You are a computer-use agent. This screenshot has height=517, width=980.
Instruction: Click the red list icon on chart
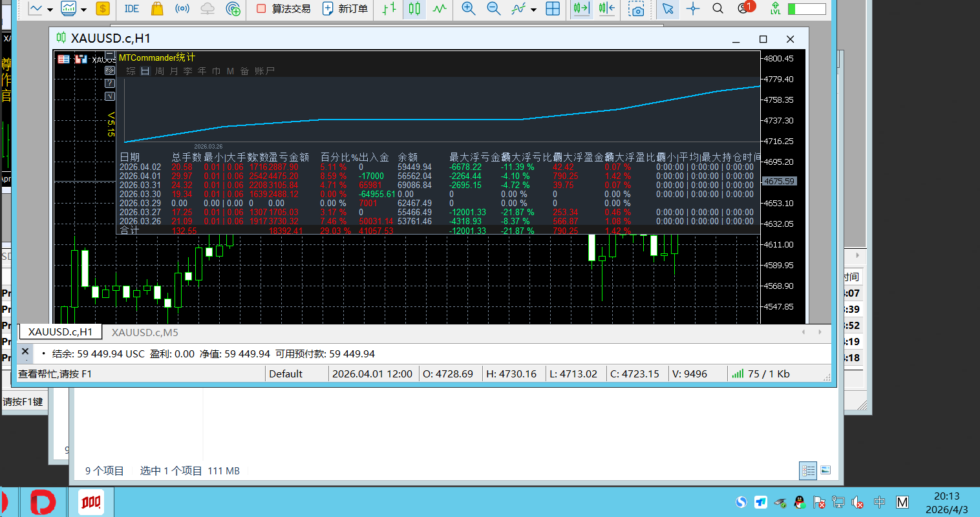[x=63, y=59]
